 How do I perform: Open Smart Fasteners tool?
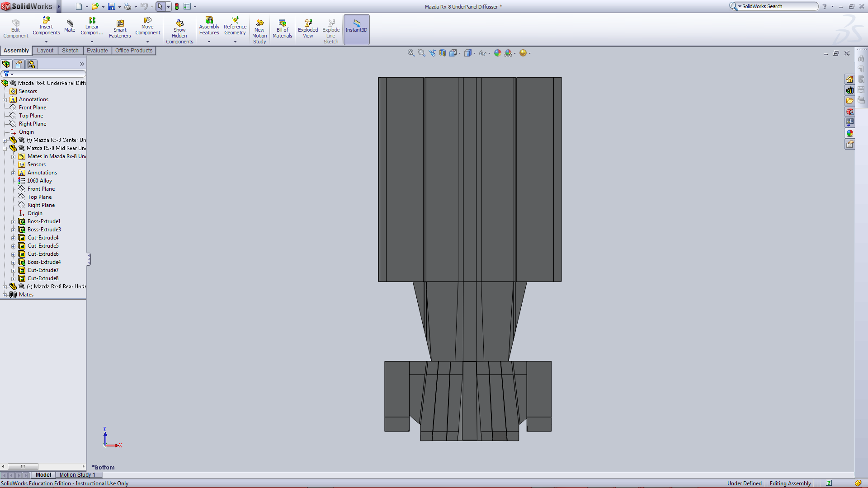tap(120, 29)
